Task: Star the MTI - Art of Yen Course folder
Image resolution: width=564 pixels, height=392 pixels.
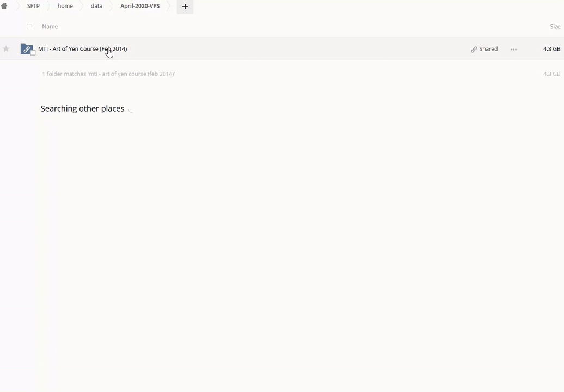Action: pos(7,49)
